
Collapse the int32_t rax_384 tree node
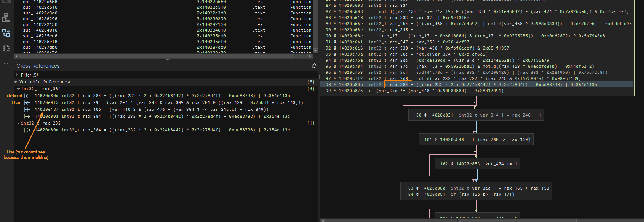click(19, 89)
